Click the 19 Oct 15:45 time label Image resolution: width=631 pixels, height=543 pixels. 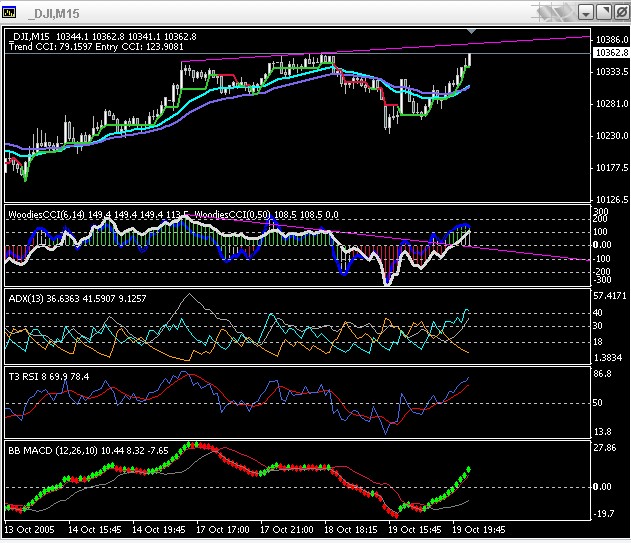pyautogui.click(x=414, y=530)
